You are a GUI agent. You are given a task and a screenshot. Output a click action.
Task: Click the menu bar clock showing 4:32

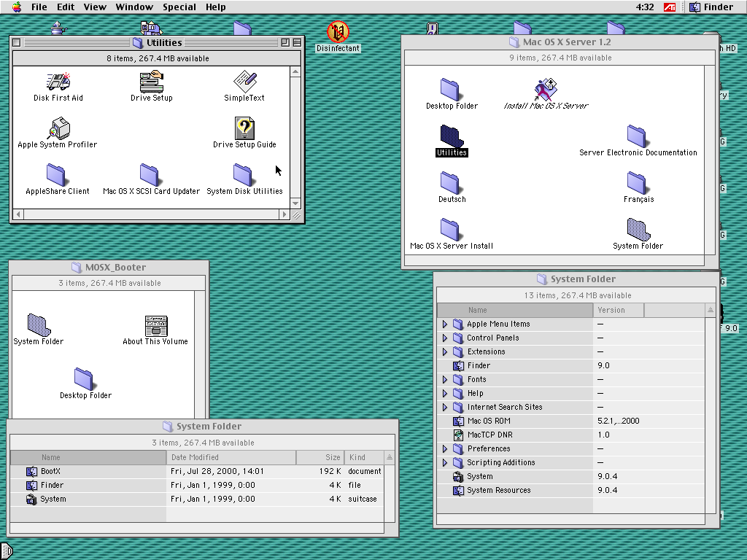[645, 7]
